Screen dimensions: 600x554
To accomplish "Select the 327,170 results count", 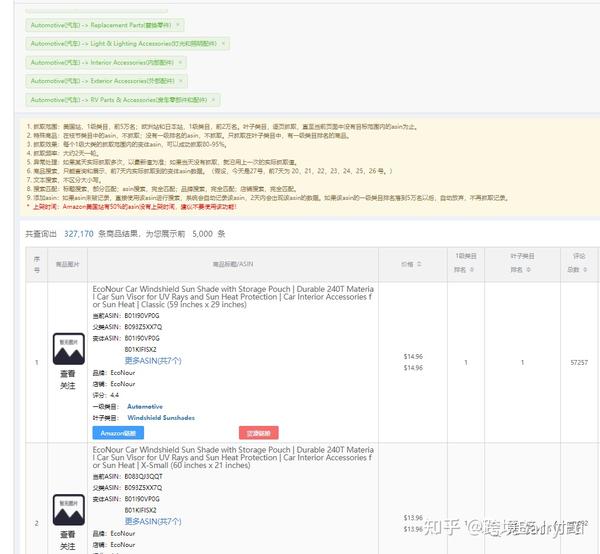I will click(78, 234).
